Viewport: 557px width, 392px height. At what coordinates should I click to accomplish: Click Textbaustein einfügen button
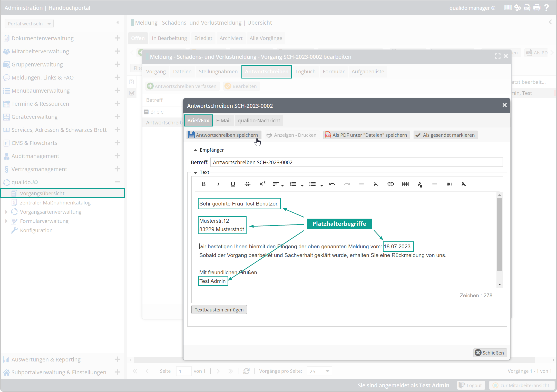pyautogui.click(x=219, y=310)
